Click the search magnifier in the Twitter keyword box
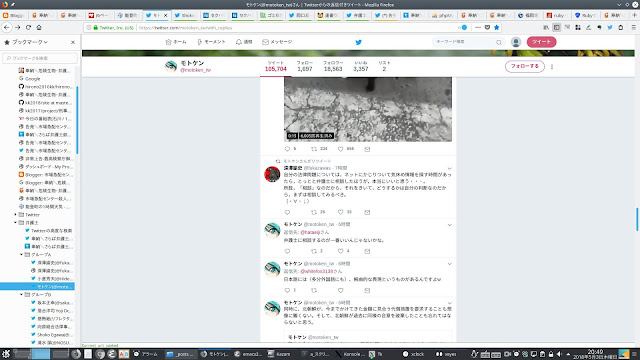Image resolution: width=640 pixels, height=360 pixels. coord(499,42)
